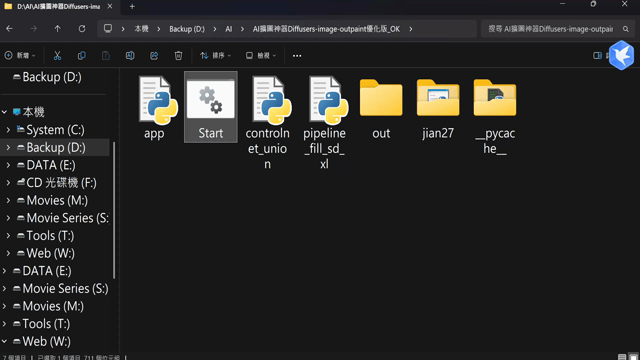This screenshot has width=640, height=360.
Task: Click the Copy icon in toolbar
Action: click(81, 56)
